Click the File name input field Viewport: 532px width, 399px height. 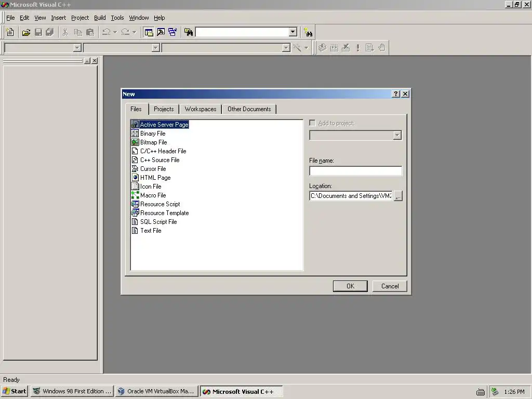355,171
